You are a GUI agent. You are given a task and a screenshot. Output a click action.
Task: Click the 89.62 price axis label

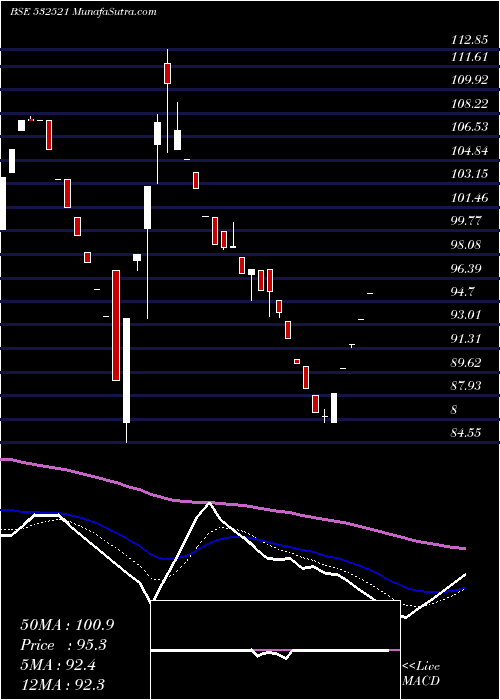[x=467, y=362]
